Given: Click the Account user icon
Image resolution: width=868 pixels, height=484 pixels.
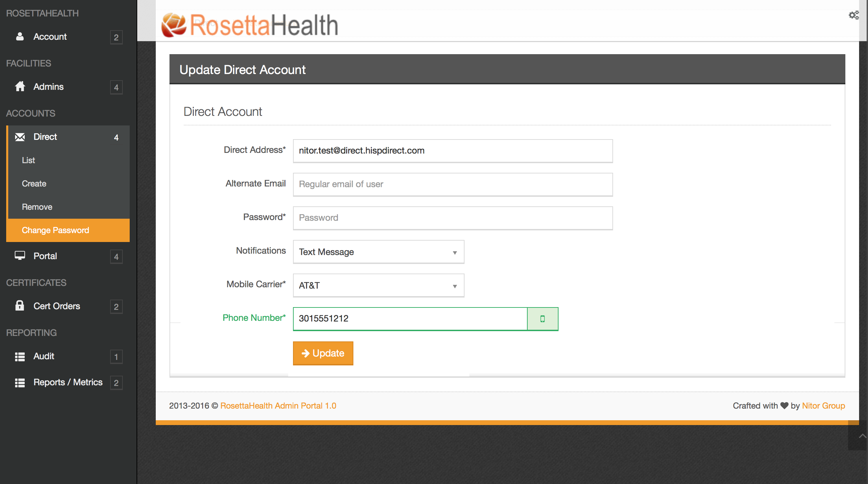Looking at the screenshot, I should pyautogui.click(x=20, y=37).
